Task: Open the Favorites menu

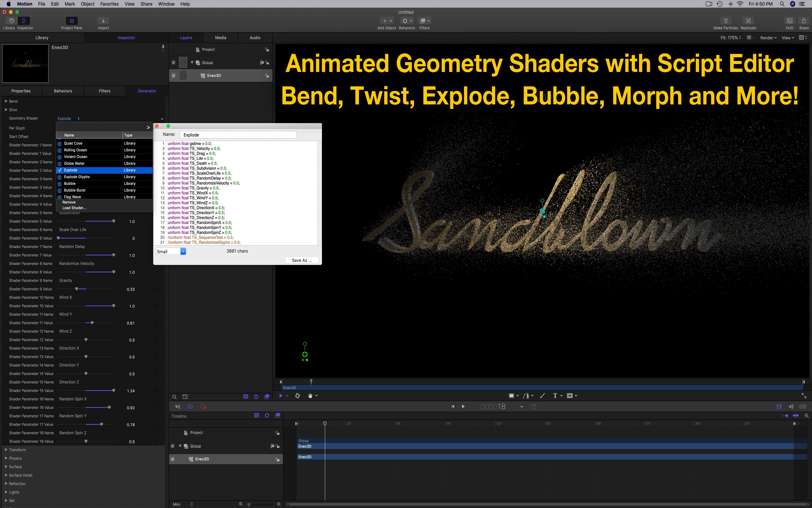Action: click(109, 4)
